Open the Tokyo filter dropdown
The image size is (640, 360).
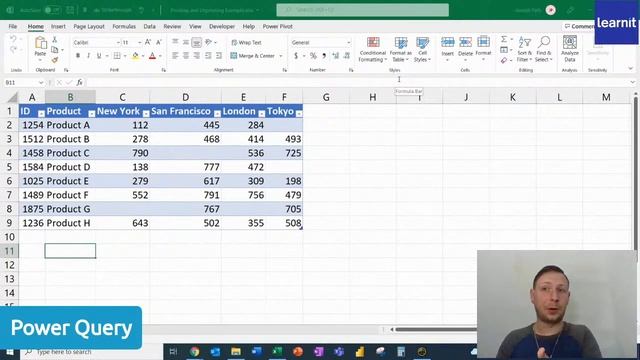(x=299, y=114)
